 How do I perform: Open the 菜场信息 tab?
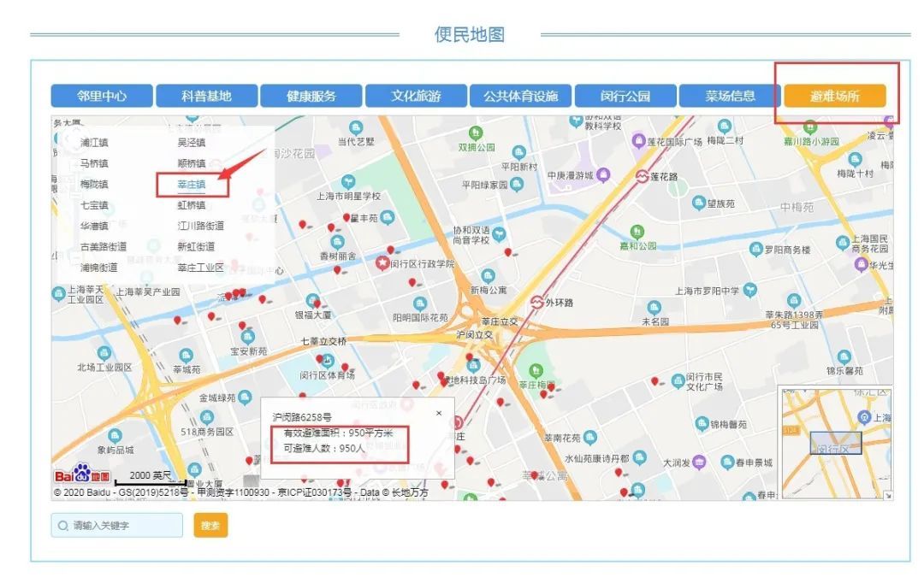tap(730, 96)
